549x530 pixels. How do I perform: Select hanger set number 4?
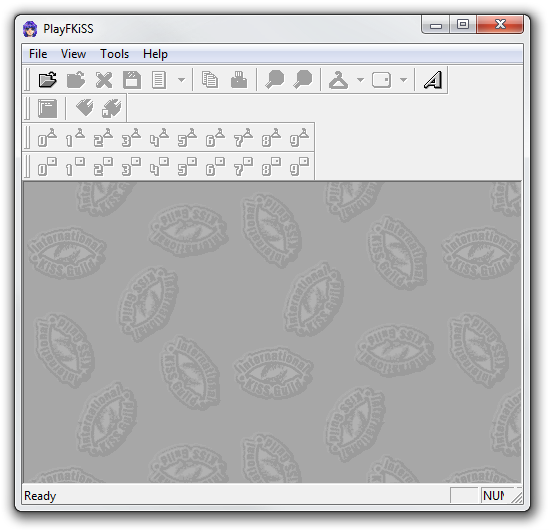[159, 138]
